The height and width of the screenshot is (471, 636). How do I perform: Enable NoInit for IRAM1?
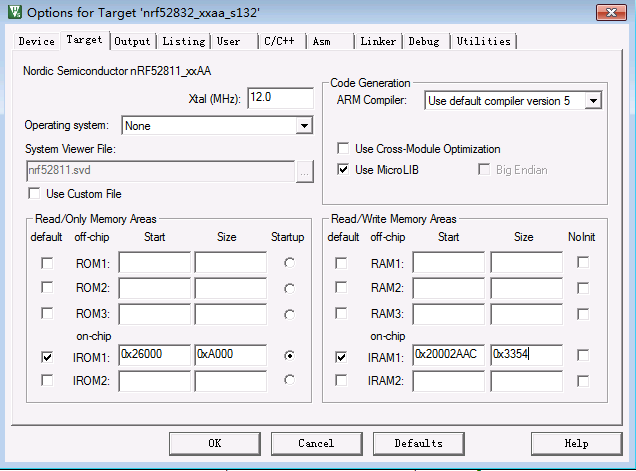coord(583,355)
